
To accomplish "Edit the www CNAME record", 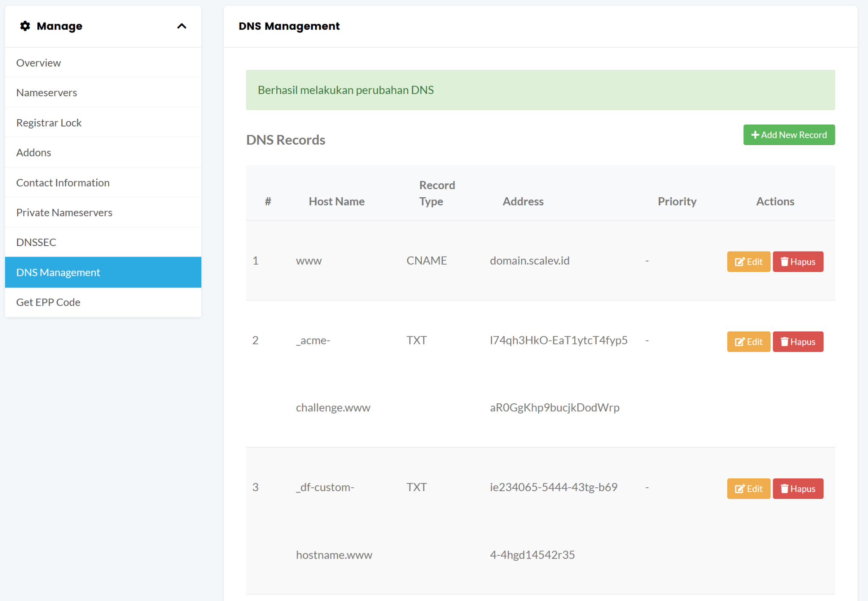I will (748, 262).
